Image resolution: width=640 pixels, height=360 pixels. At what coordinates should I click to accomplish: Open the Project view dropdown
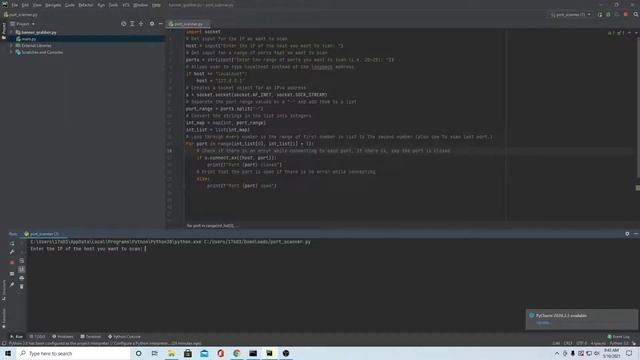point(22,24)
